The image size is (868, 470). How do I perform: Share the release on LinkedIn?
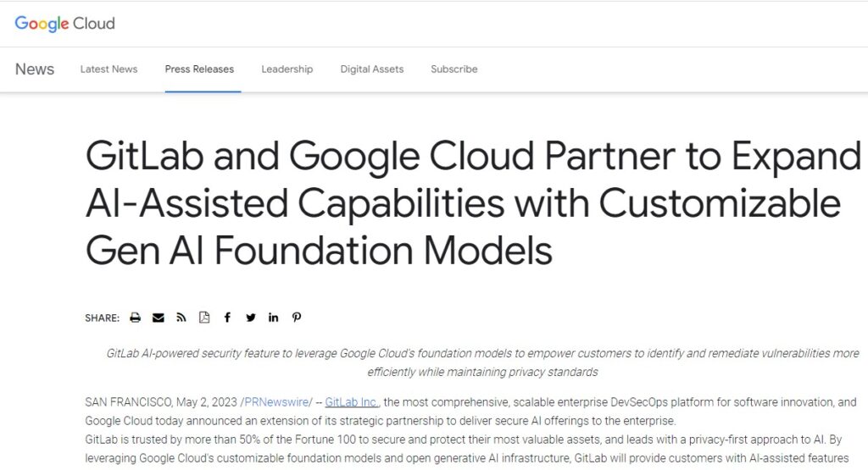point(274,318)
